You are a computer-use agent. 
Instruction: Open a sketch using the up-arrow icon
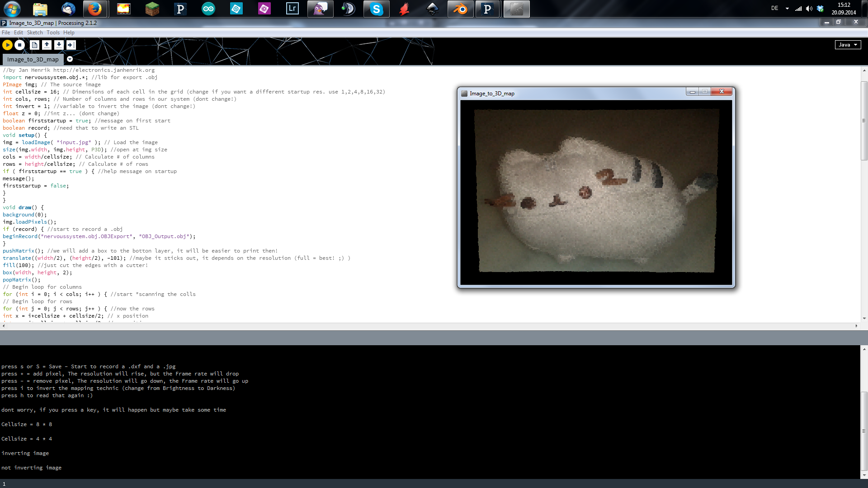[47, 45]
